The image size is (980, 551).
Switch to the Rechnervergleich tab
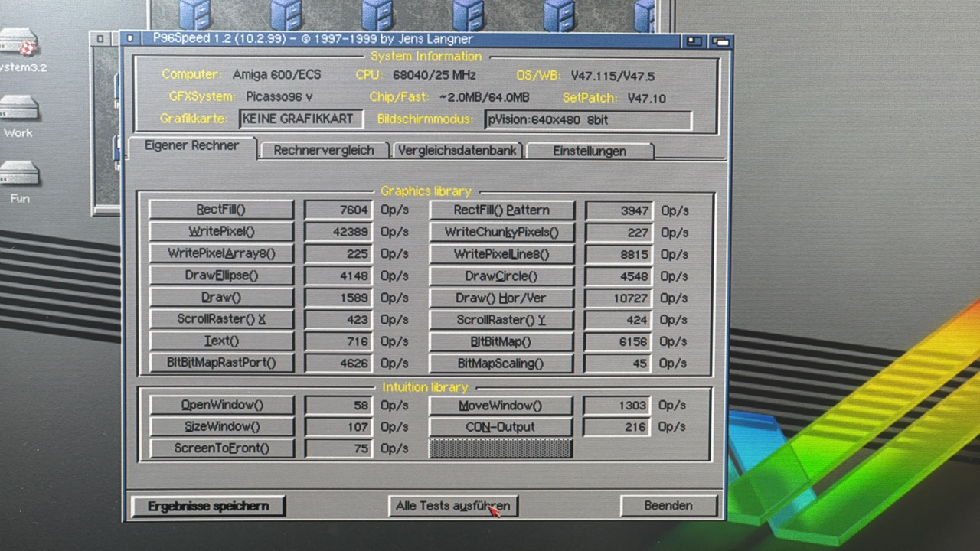click(323, 150)
